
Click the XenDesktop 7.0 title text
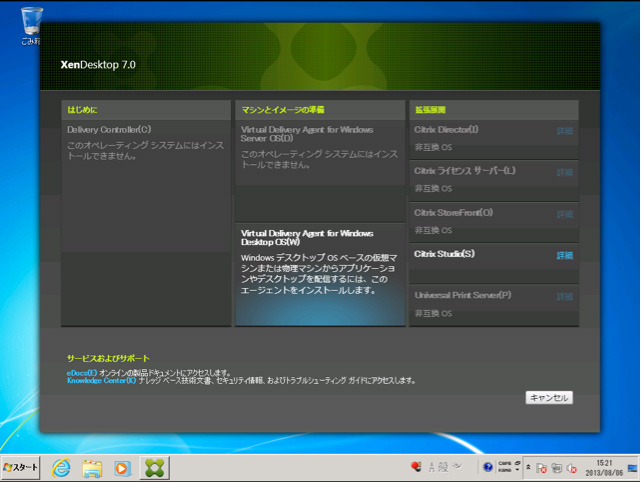point(98,65)
